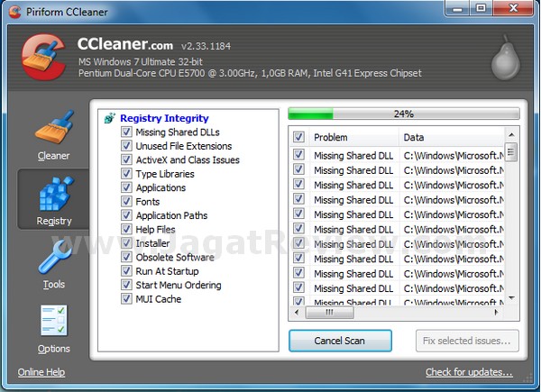Disable the Installer checkbox

click(x=126, y=243)
